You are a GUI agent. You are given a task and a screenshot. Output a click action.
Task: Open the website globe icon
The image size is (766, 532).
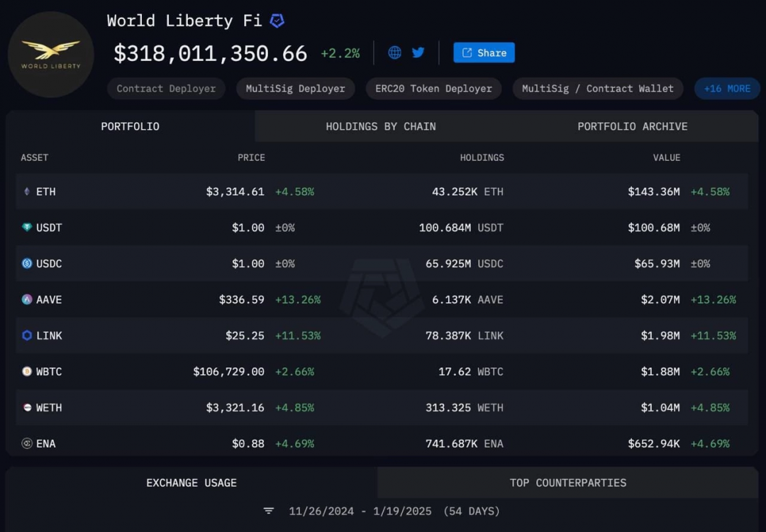(x=395, y=52)
